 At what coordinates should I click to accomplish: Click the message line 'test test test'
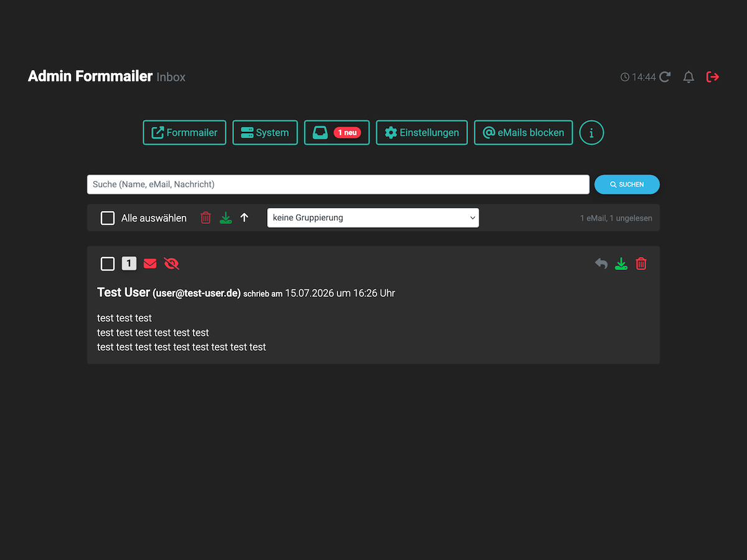coord(125,318)
